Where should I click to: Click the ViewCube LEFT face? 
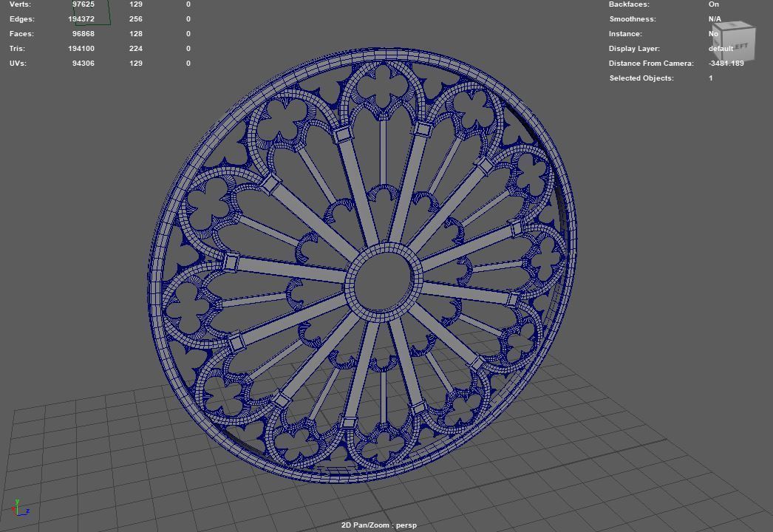pyautogui.click(x=738, y=45)
